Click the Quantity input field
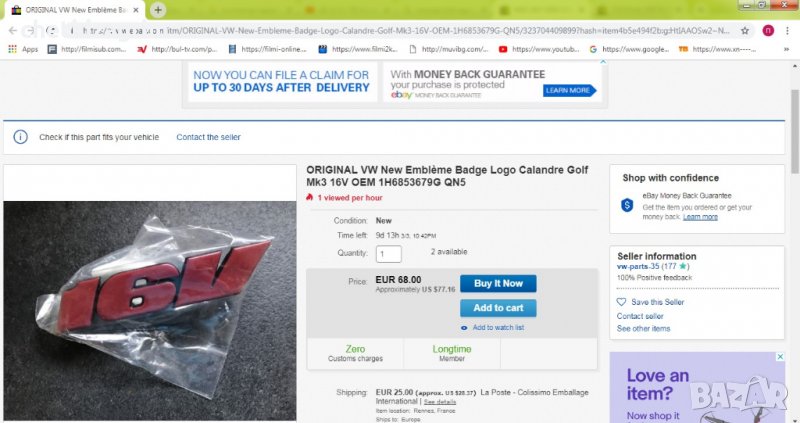The image size is (800, 423). tap(388, 254)
